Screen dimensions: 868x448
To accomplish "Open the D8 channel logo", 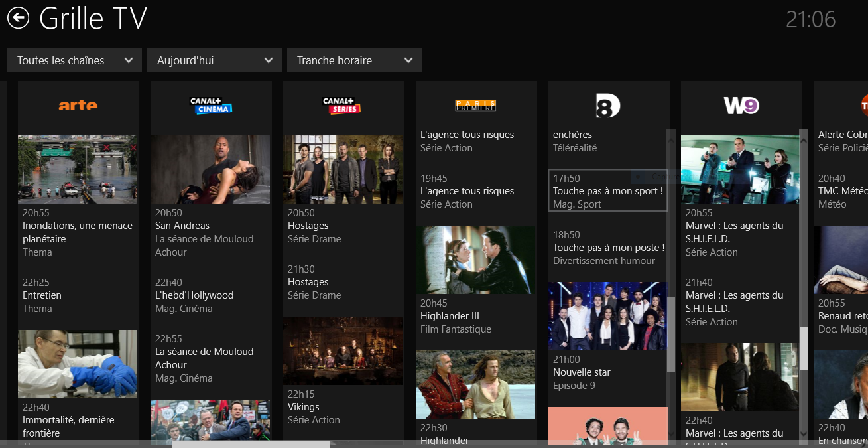I will pos(608,105).
